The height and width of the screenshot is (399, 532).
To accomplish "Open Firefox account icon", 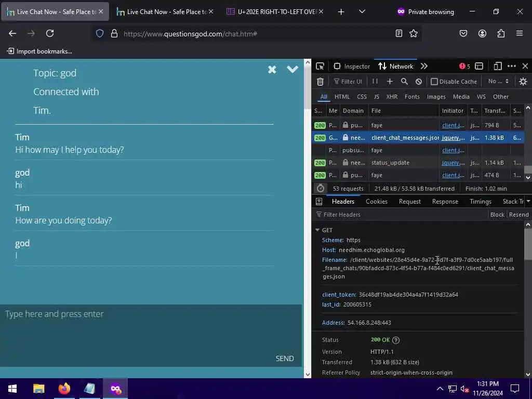I will click(x=482, y=33).
